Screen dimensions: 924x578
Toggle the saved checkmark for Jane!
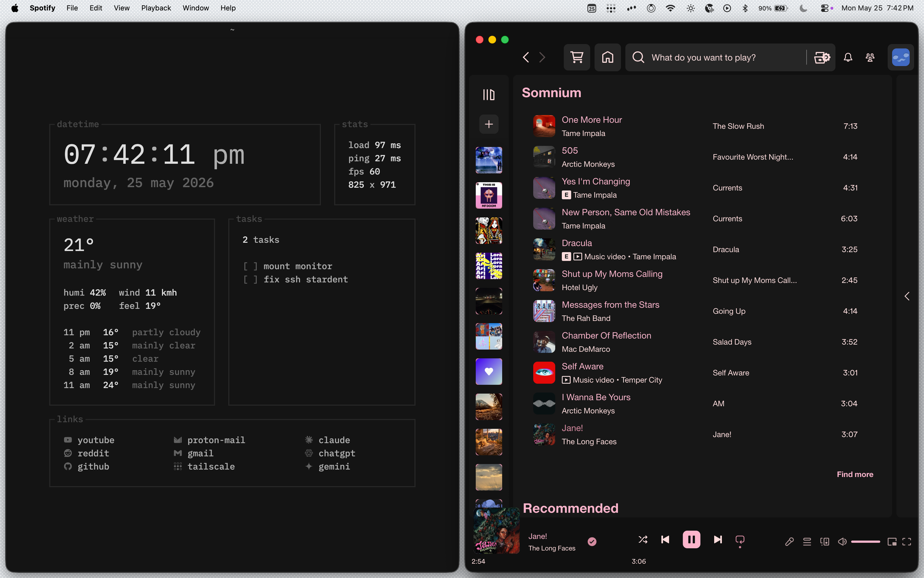[592, 542]
